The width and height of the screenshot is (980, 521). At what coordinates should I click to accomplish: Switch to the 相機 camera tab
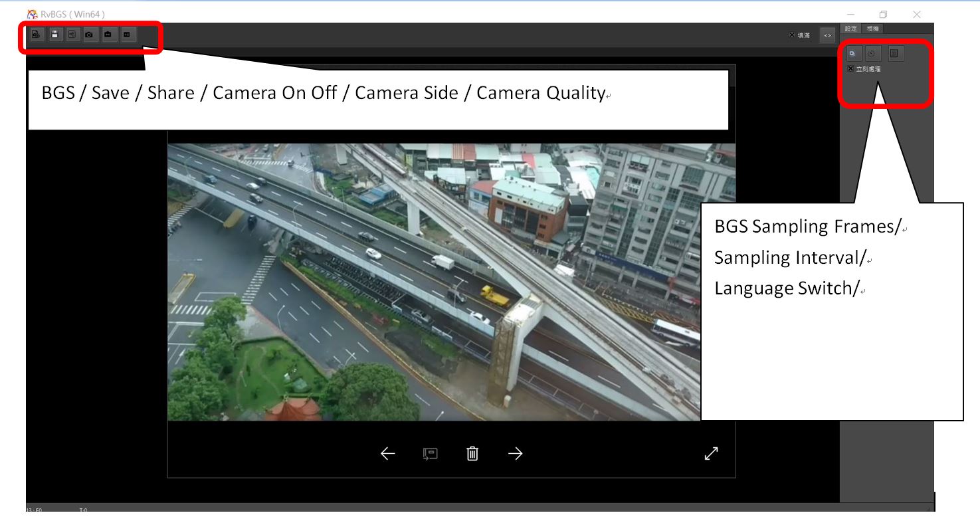tap(872, 29)
